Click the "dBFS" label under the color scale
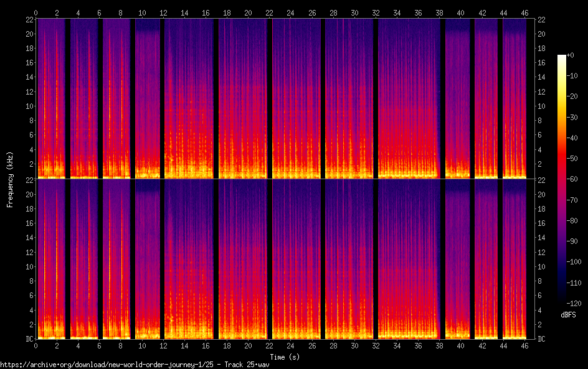 568,315
